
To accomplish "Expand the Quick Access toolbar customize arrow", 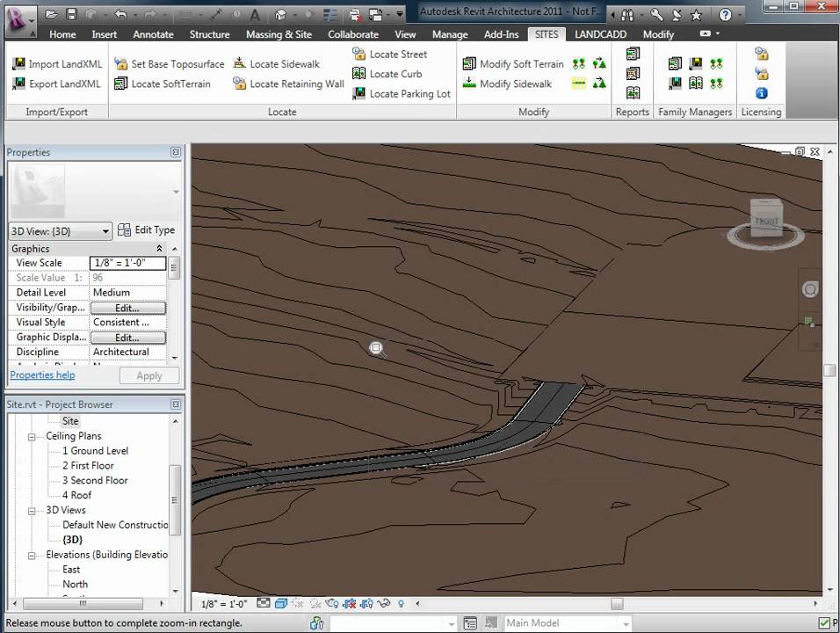I will pos(400,14).
